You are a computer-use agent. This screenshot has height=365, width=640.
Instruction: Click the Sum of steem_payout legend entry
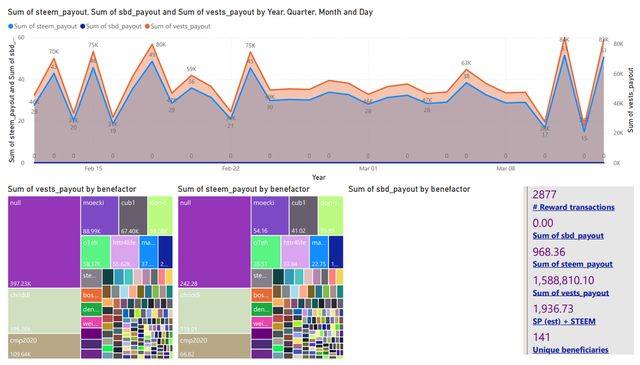click(x=42, y=26)
